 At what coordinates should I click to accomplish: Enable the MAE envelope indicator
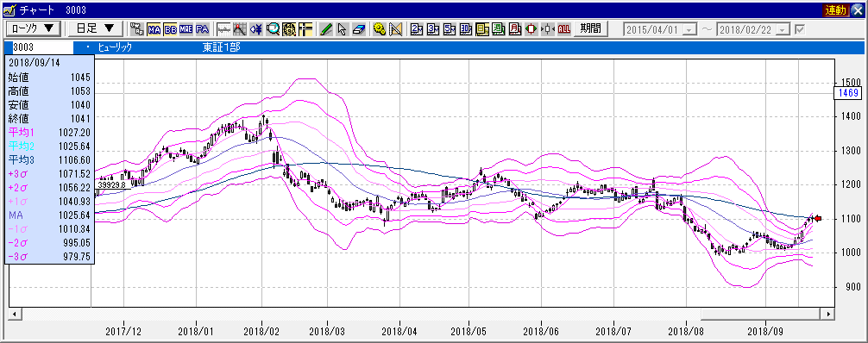point(186,29)
